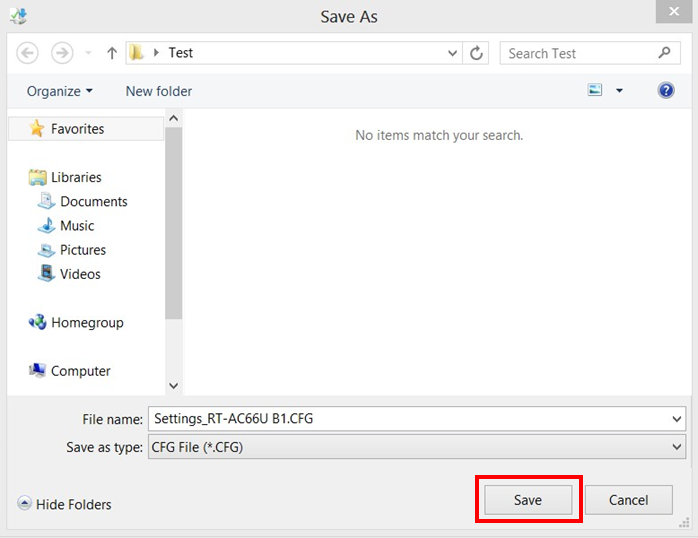This screenshot has width=698, height=538.
Task: Click the Homegroup spheres icon
Action: (37, 322)
